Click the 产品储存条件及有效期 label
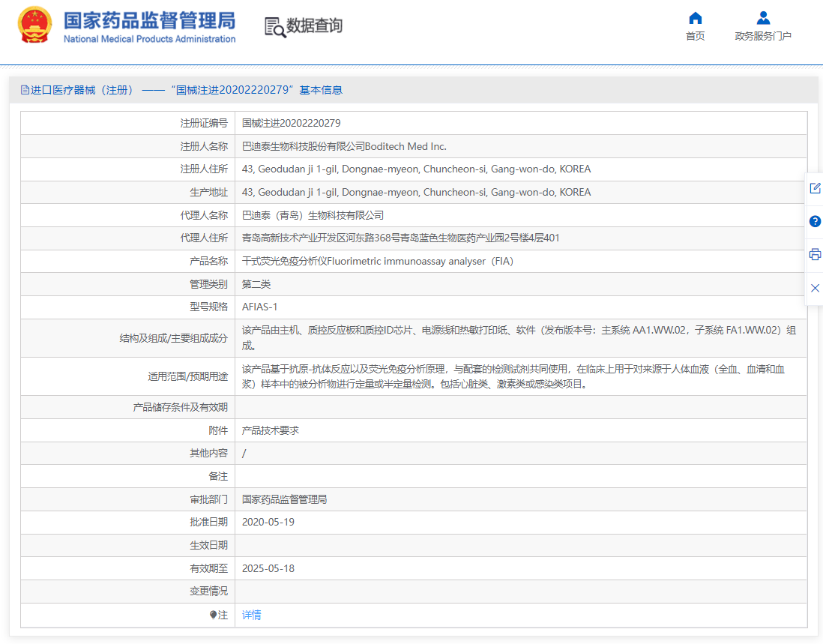This screenshot has height=644, width=823. click(181, 407)
